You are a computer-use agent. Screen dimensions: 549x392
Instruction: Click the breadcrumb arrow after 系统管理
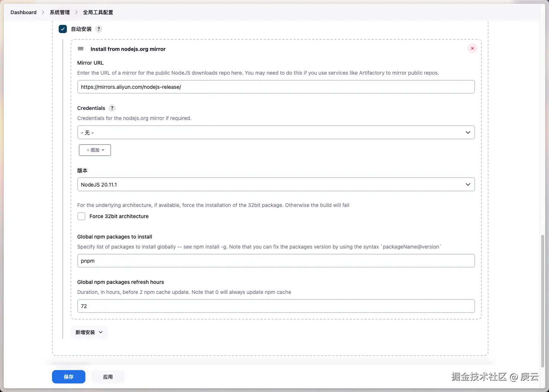77,12
